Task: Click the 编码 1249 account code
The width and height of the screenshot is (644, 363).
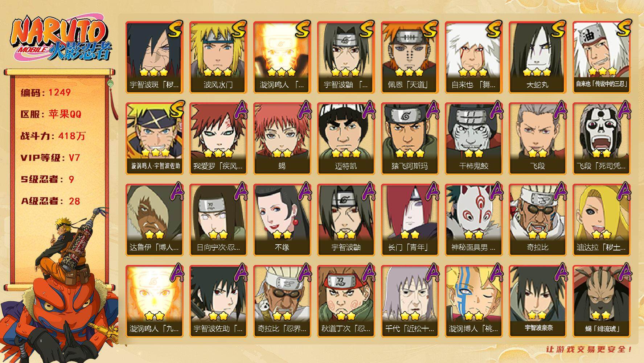Action: point(45,93)
